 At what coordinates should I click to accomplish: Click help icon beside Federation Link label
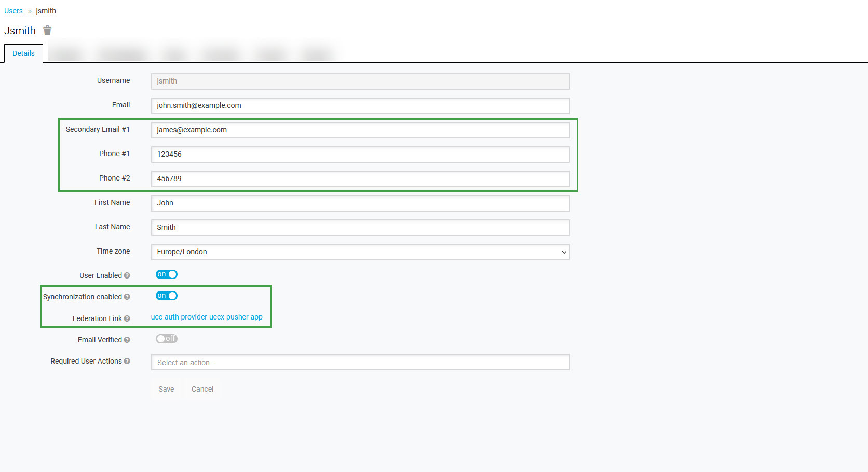click(127, 318)
